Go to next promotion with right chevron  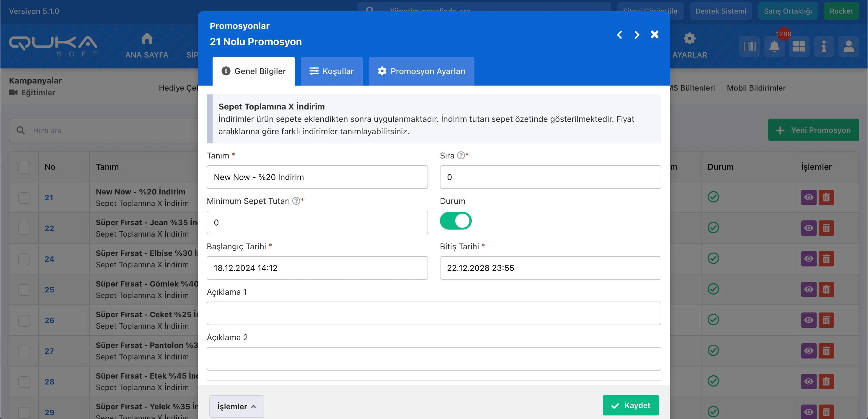(x=637, y=35)
